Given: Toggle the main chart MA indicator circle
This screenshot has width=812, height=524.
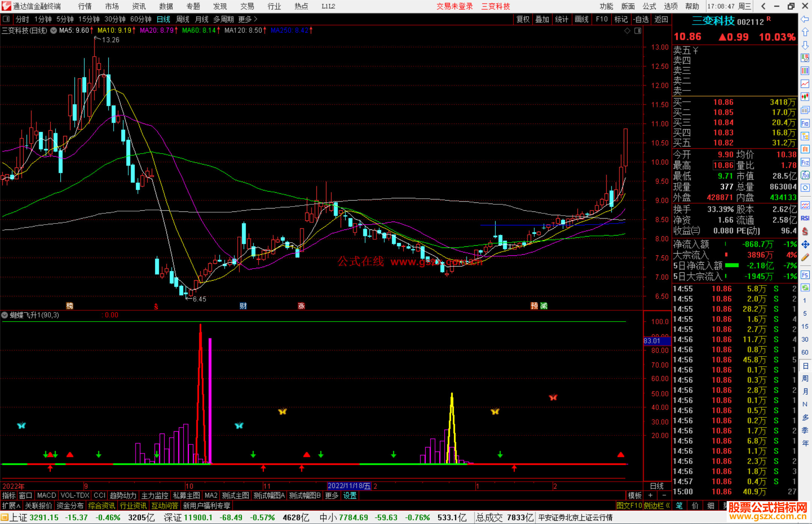Looking at the screenshot, I should (x=54, y=30).
